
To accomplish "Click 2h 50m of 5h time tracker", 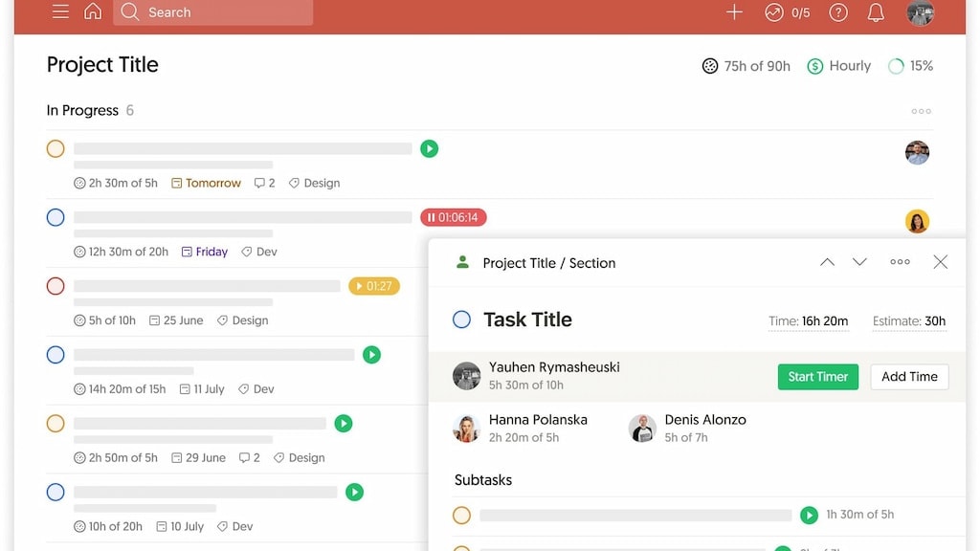I will click(116, 458).
